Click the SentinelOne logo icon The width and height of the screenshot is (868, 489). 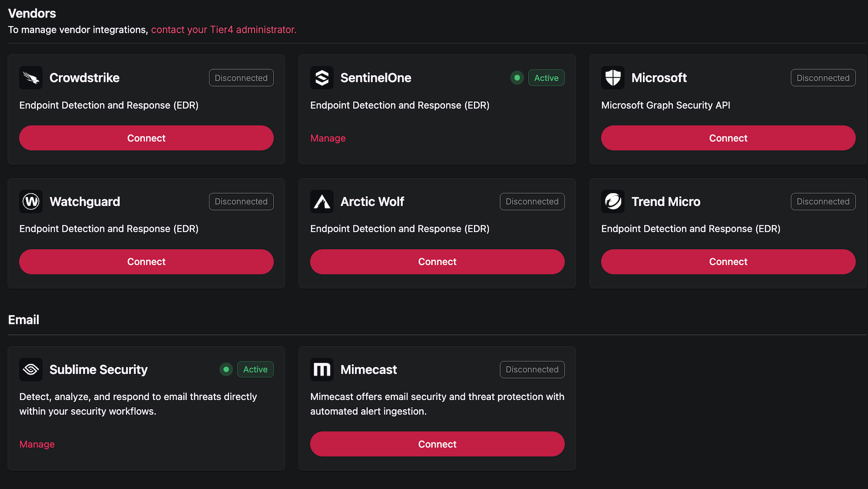[322, 78]
